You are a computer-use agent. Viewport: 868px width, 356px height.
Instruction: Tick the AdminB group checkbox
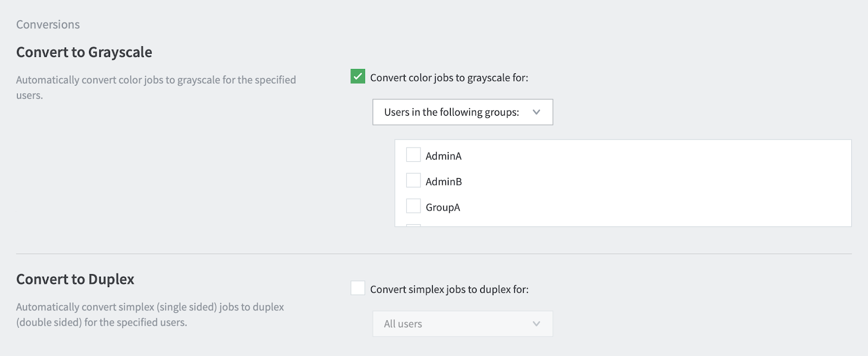(413, 180)
